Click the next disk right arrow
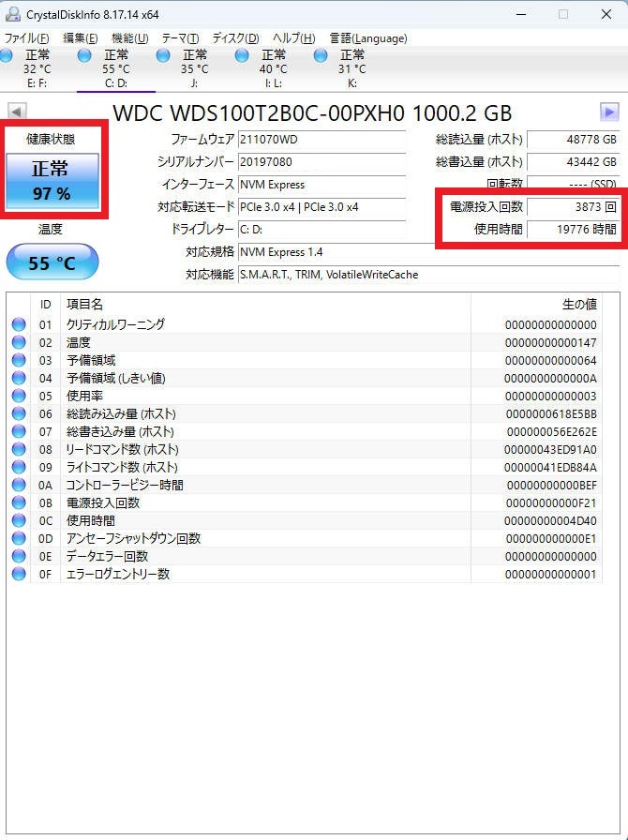The image size is (628, 840). click(x=609, y=112)
